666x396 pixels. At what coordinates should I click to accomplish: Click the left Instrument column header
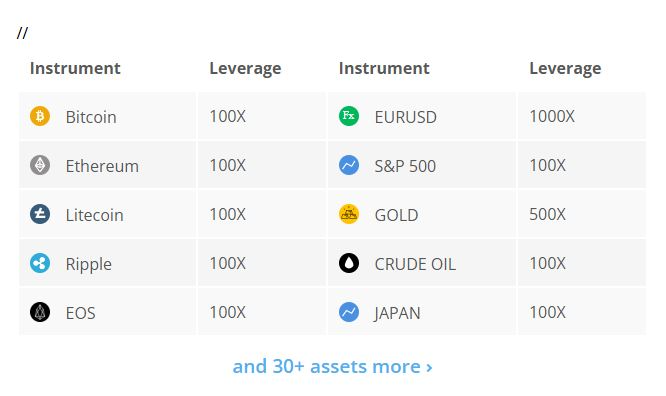(75, 68)
